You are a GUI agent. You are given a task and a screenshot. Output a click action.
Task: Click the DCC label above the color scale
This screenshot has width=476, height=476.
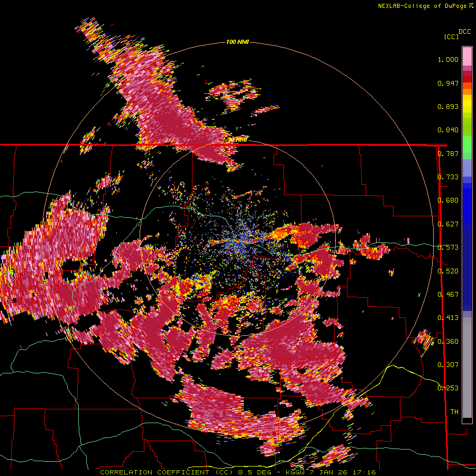[x=464, y=32]
